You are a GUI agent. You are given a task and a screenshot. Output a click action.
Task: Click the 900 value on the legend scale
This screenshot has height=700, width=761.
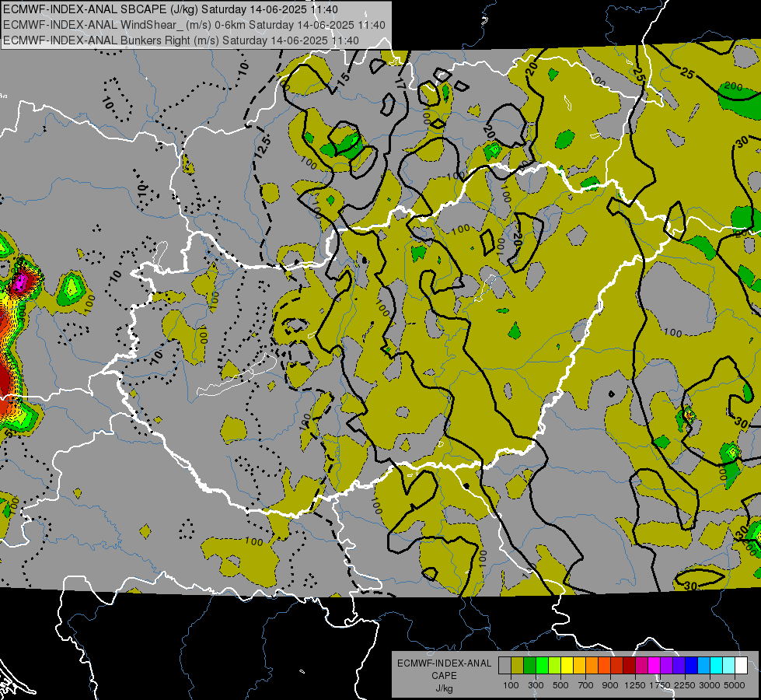[610, 685]
